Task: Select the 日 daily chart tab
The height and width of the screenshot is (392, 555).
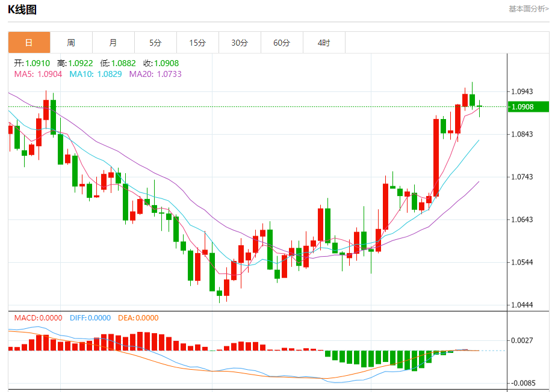Action: pos(29,43)
